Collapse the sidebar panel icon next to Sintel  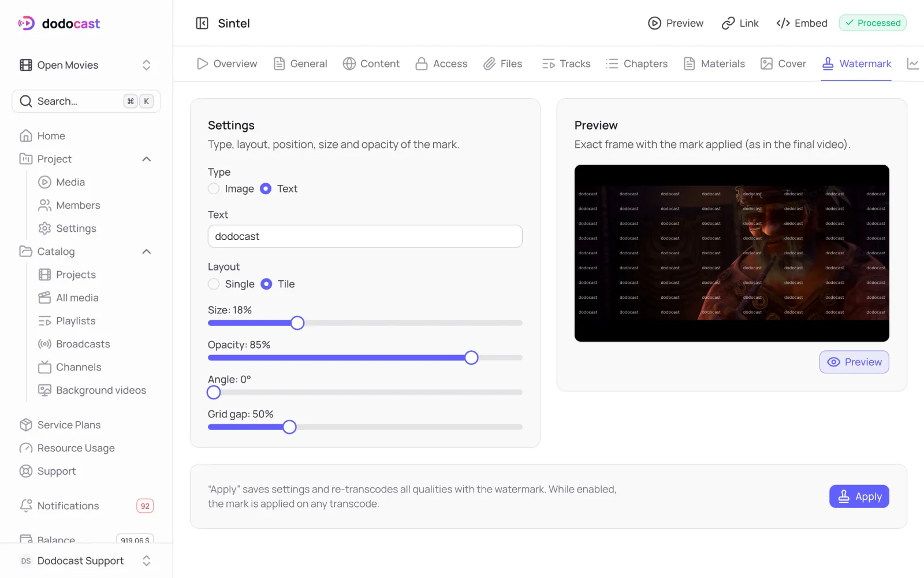coord(202,23)
